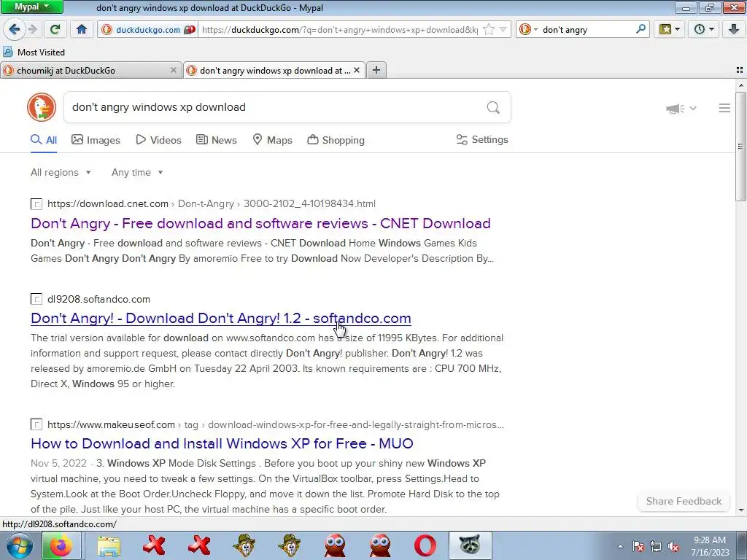Switch to Maps results
This screenshot has width=747, height=560.
tap(272, 140)
